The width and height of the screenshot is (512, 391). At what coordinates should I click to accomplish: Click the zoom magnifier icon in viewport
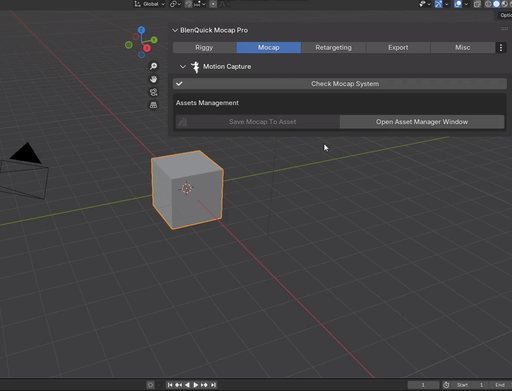click(x=153, y=66)
